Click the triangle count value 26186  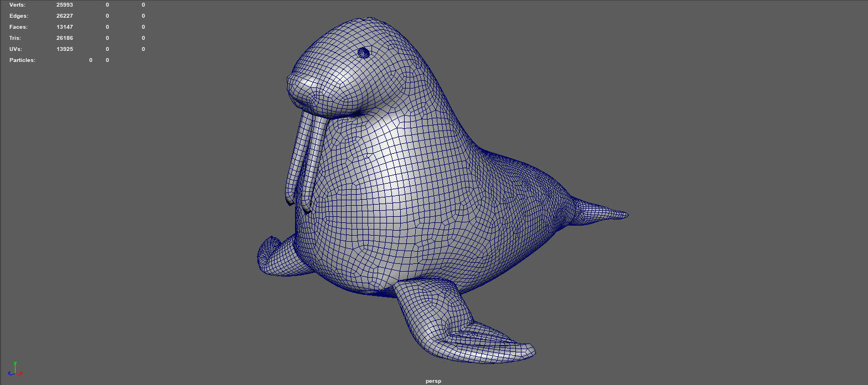[x=65, y=38]
